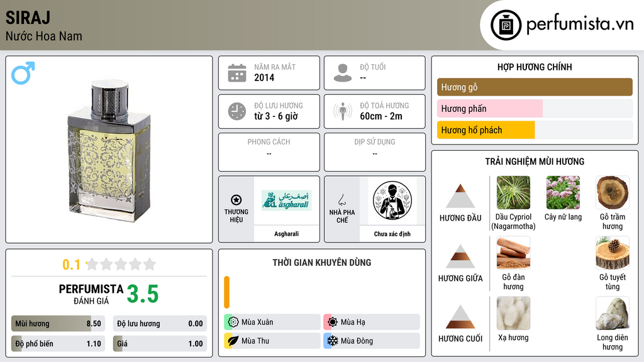Image resolution: width=644 pixels, height=362 pixels.
Task: Click the Hương Đầu pyramid icon
Action: pos(460,196)
